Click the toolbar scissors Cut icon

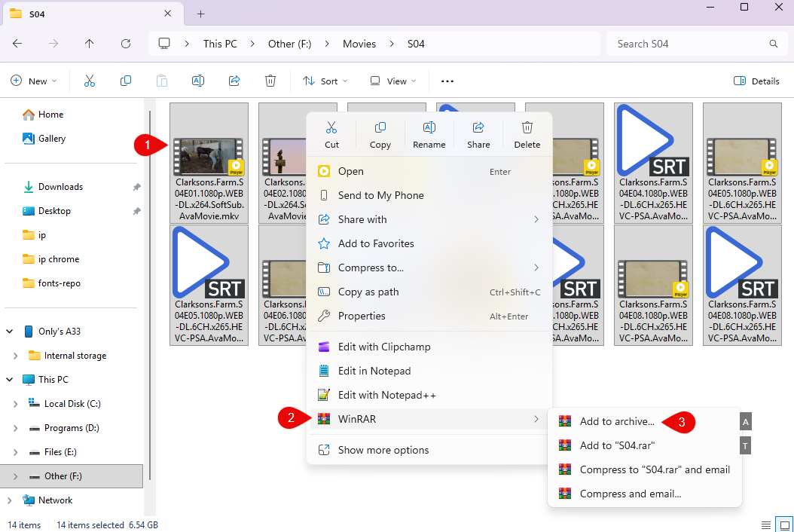pos(90,81)
